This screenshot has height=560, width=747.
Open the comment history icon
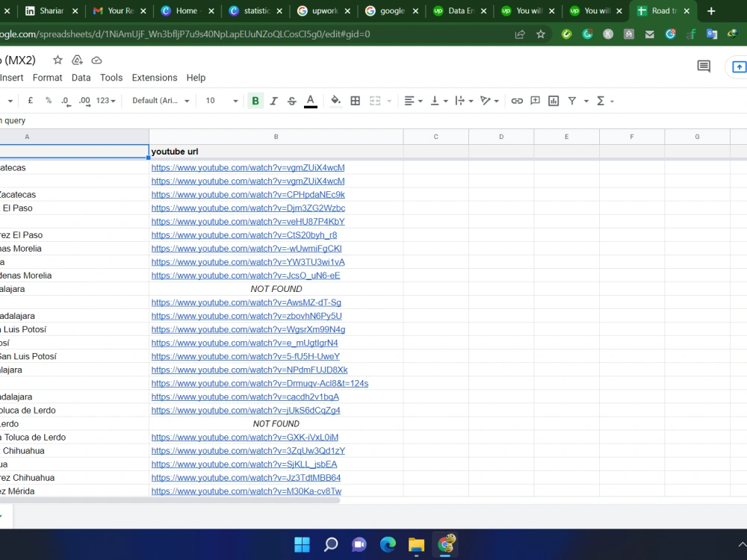(704, 66)
